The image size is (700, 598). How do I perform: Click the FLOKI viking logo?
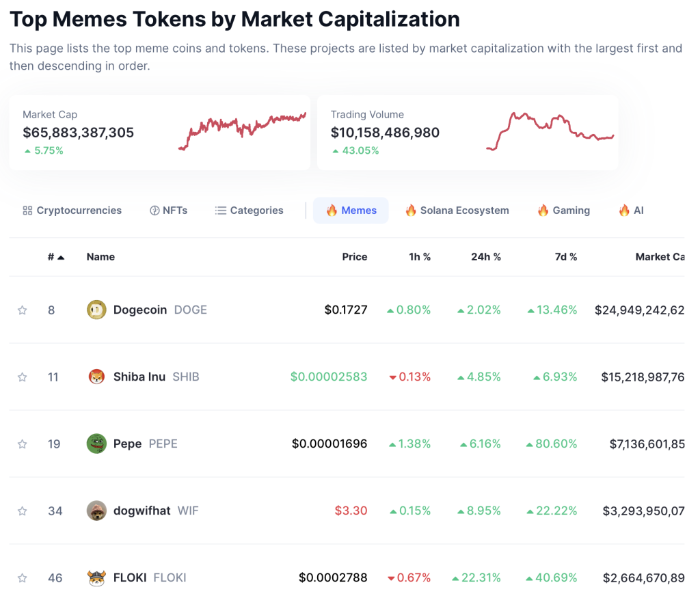[96, 577]
